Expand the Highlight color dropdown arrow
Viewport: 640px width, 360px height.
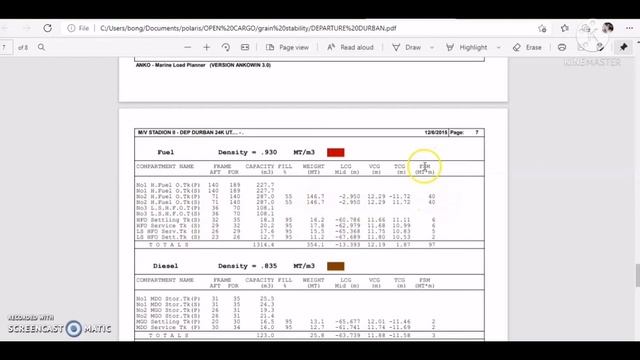(x=498, y=48)
